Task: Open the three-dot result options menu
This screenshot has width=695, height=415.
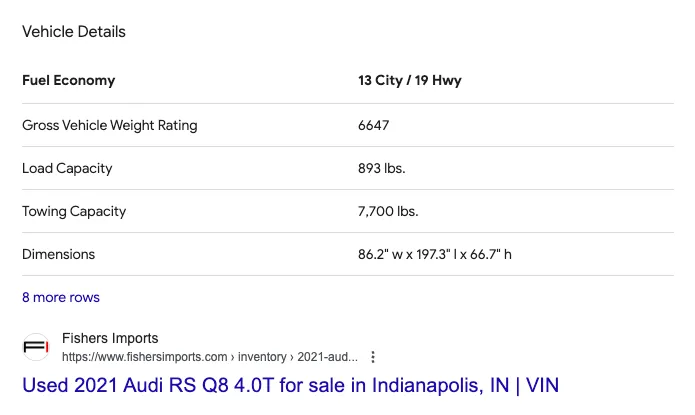Action: tap(373, 357)
